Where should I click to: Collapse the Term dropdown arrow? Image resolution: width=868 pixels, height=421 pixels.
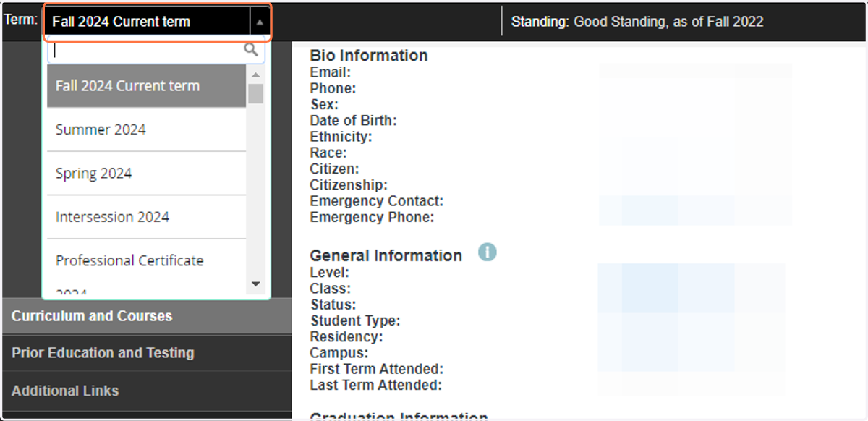point(260,22)
